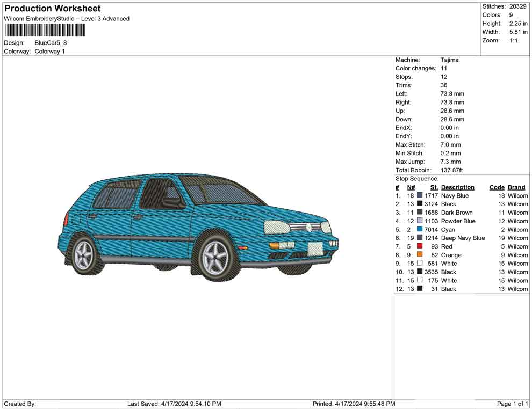Pick the Red thread swatch
The image size is (532, 409).
(x=420, y=246)
